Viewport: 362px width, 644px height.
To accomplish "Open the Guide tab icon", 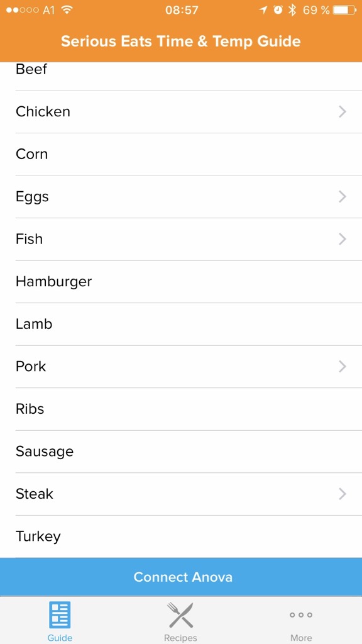I will tap(60, 614).
